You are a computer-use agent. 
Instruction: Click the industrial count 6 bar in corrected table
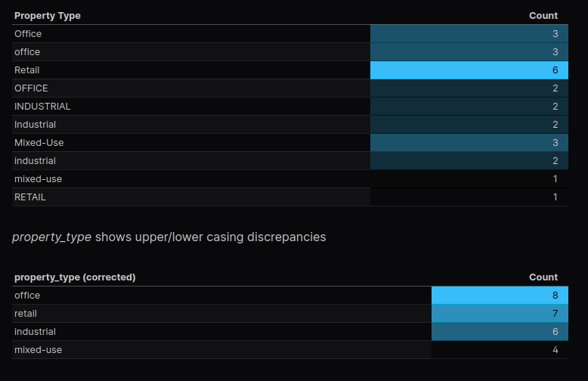click(500, 332)
